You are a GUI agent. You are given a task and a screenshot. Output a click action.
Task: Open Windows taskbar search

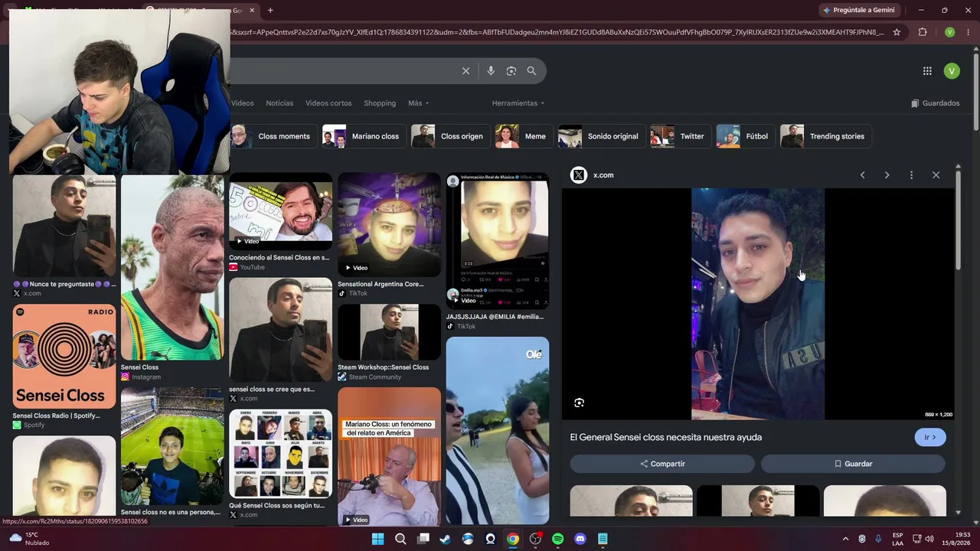(x=400, y=539)
